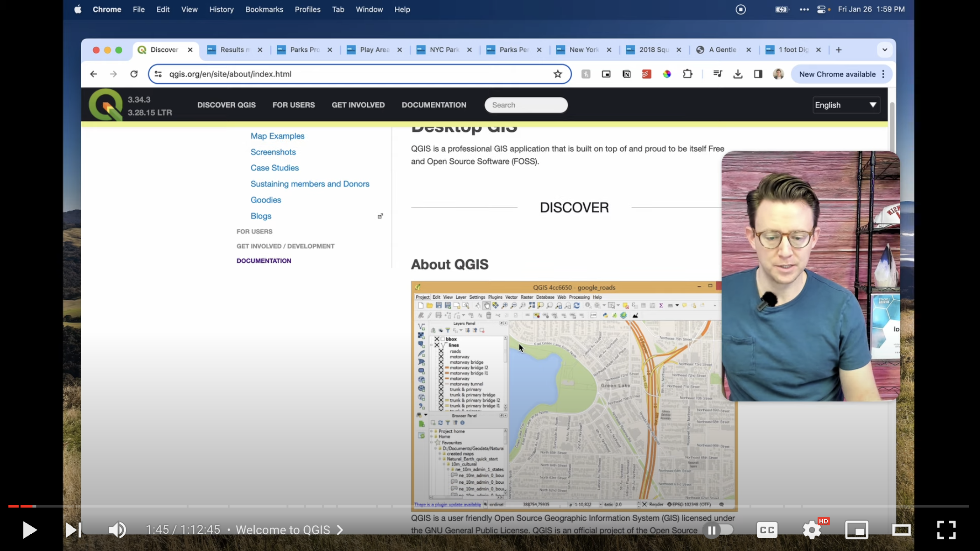Enter full screen mode

[x=946, y=530]
